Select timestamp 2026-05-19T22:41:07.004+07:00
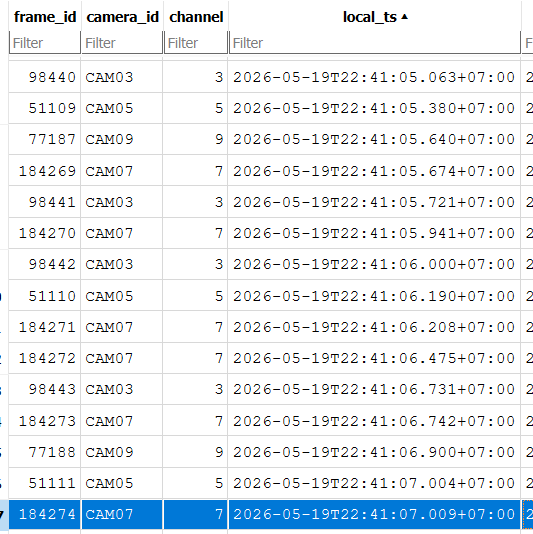The width and height of the screenshot is (533, 534). (x=374, y=483)
